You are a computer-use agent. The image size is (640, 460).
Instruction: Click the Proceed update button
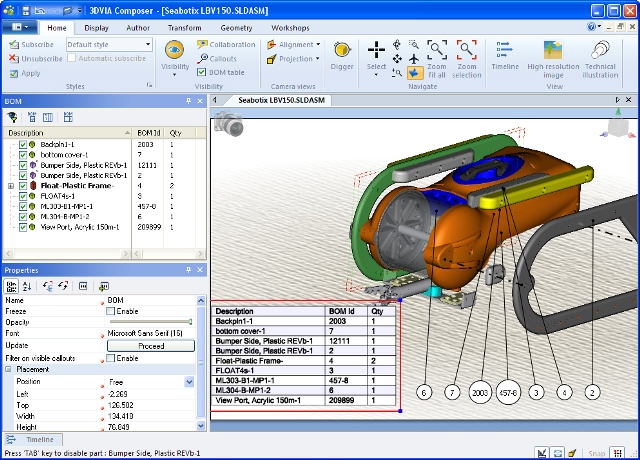151,346
